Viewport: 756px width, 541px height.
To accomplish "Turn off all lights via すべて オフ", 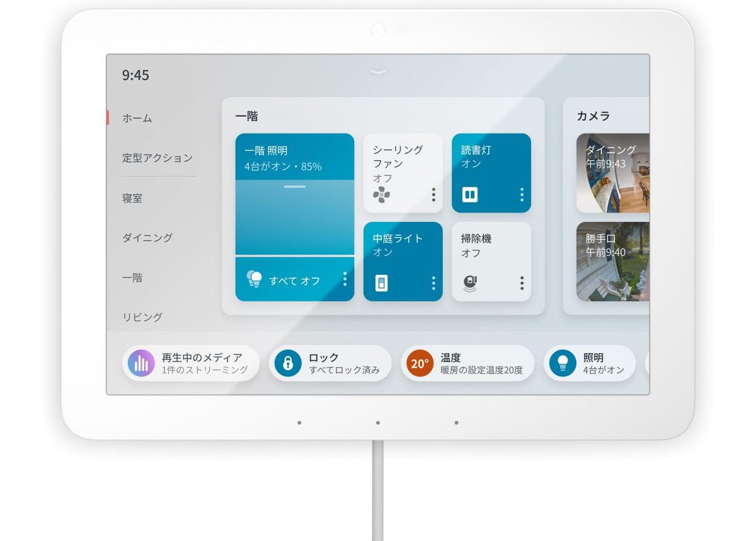I will (x=294, y=281).
